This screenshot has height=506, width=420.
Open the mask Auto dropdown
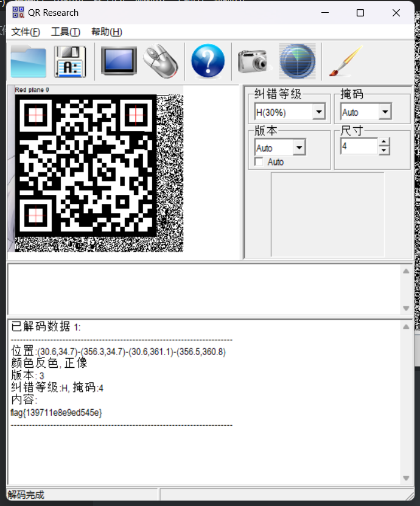384,112
